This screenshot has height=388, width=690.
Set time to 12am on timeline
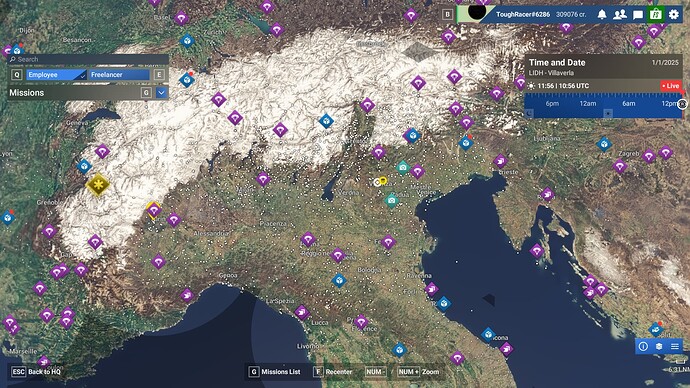[x=587, y=104]
